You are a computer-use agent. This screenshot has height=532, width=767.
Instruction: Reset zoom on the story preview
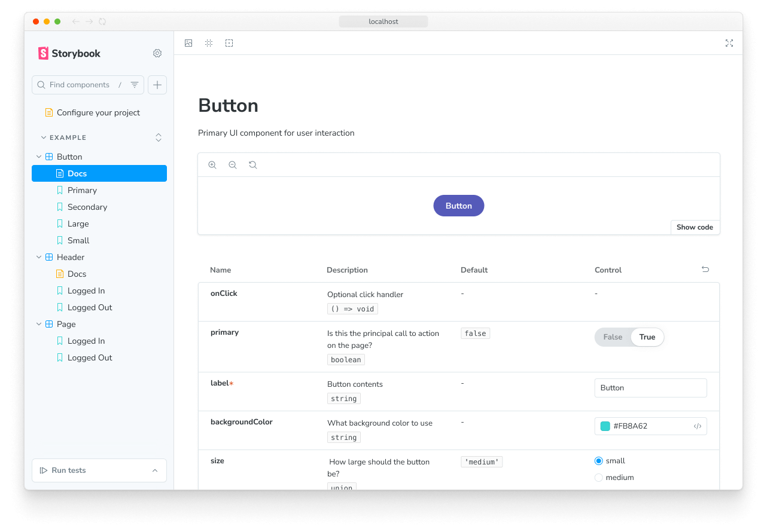(x=252, y=164)
